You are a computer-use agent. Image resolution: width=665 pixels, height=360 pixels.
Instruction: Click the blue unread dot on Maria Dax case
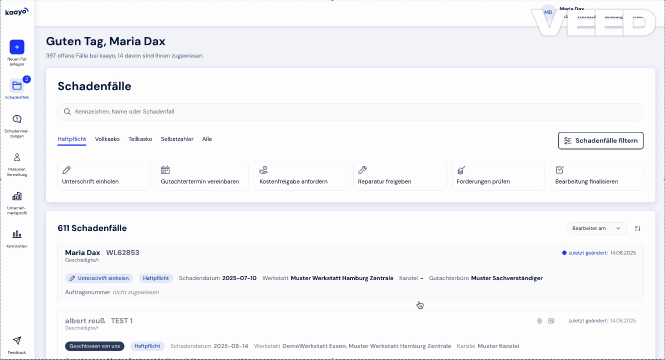[x=564, y=253]
